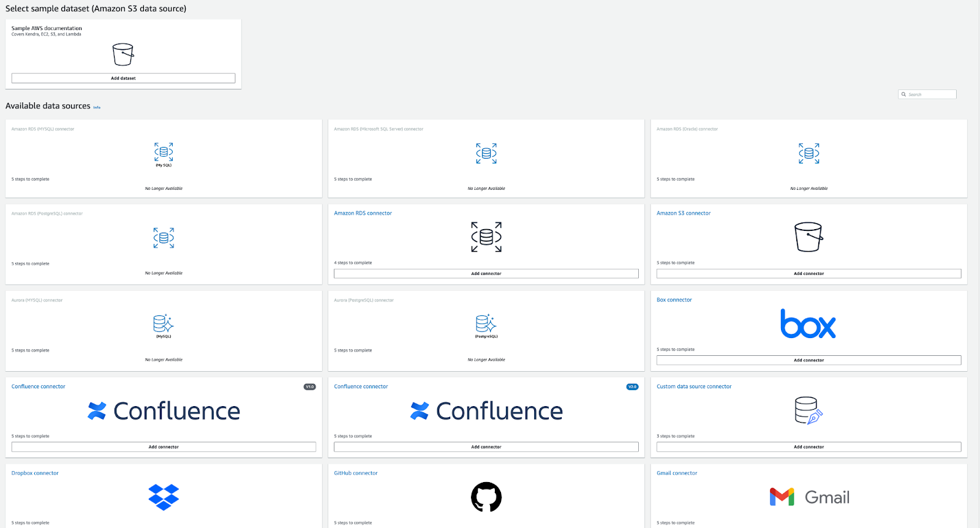Add connector for Confluence V2.0
The height and width of the screenshot is (528, 980).
point(486,447)
